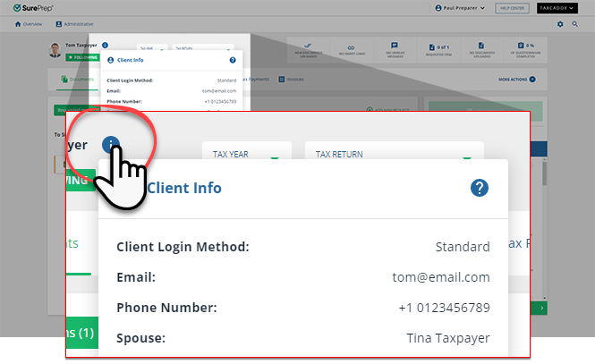The image size is (595, 364).
Task: Toggle the green Following button
Action: pyautogui.click(x=82, y=57)
